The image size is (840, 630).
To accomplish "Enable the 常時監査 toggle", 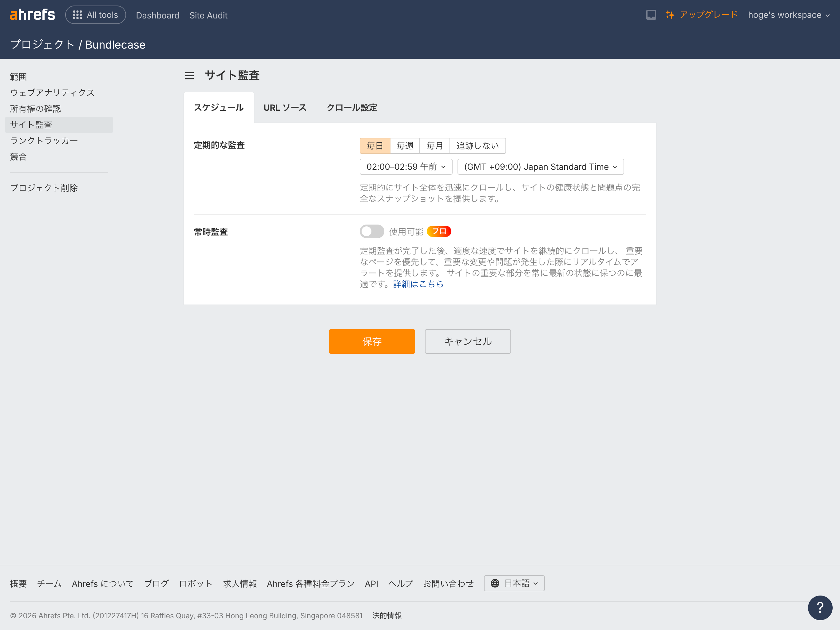I will (372, 231).
